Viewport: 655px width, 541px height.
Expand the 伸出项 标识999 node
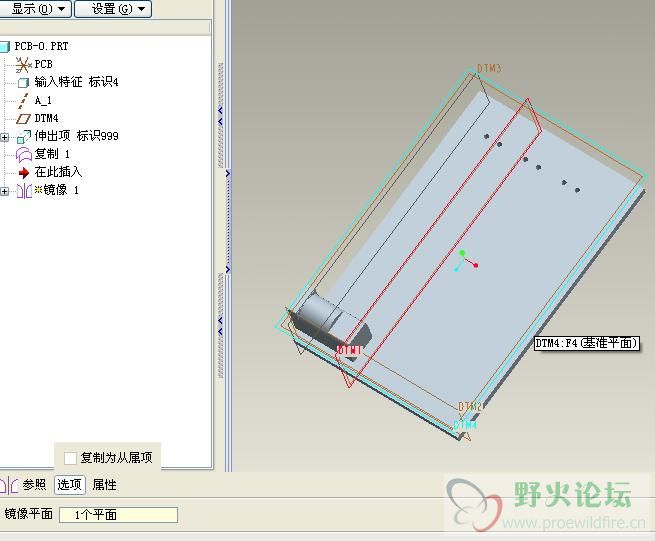click(x=5, y=137)
